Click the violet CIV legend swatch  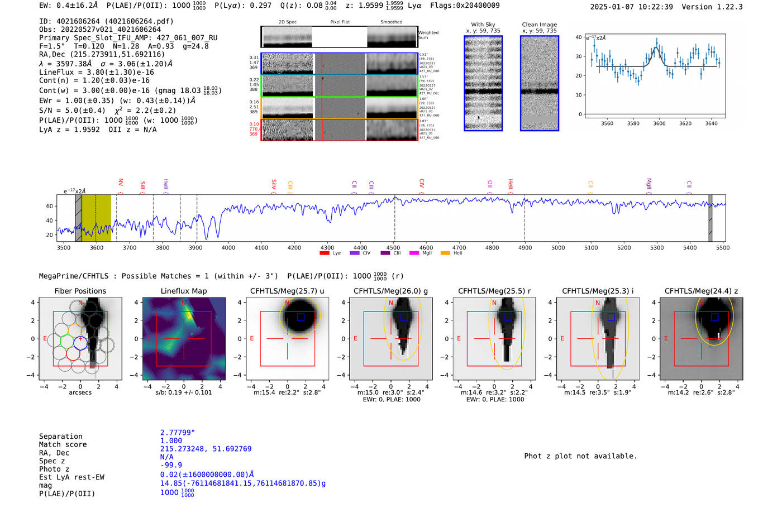pyautogui.click(x=354, y=253)
